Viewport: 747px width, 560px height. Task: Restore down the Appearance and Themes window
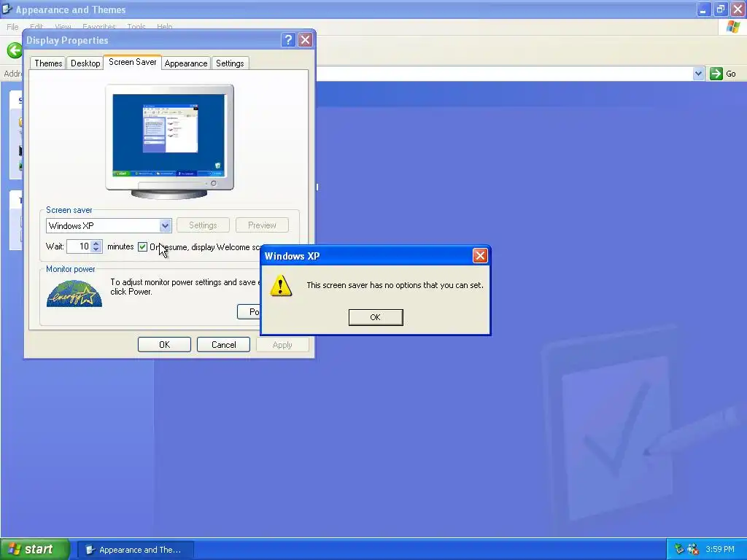(x=720, y=9)
